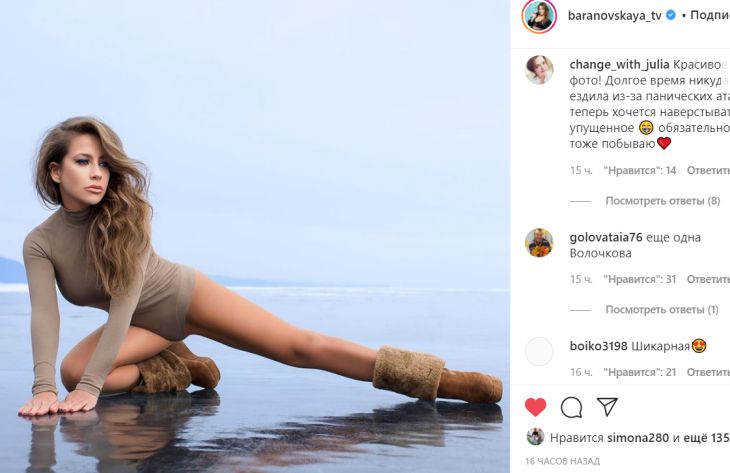Open boiko3198 blank avatar
The image size is (730, 473).
539,351
